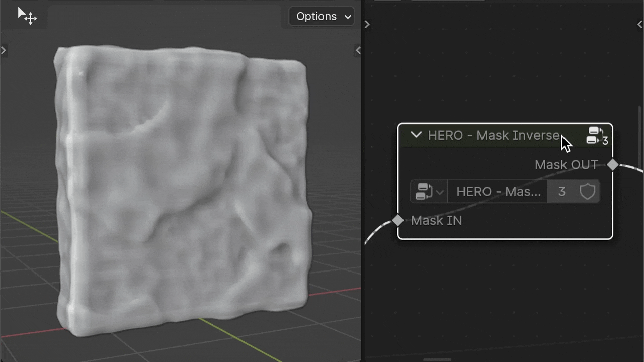644x362 pixels.
Task: Click the user count 3 button
Action: click(561, 192)
